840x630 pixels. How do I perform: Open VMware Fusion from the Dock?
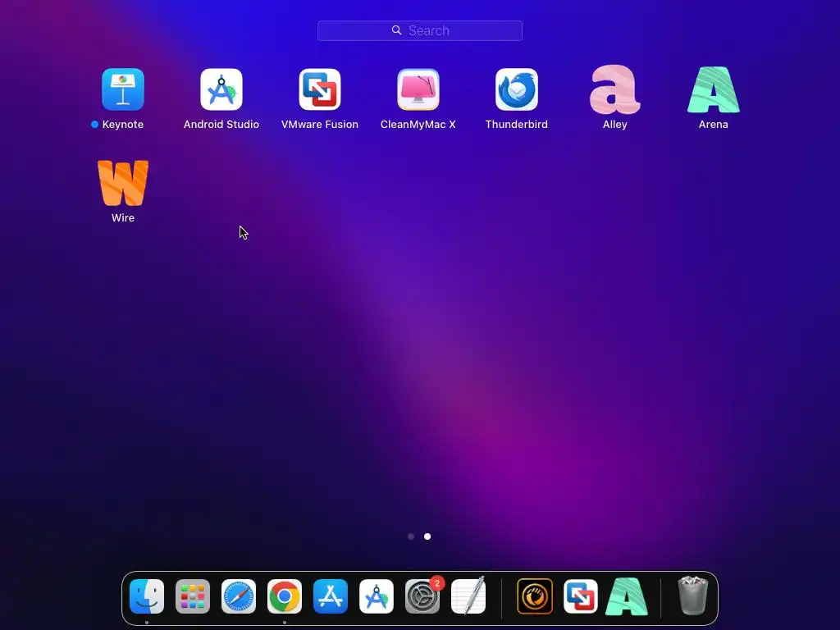(581, 596)
